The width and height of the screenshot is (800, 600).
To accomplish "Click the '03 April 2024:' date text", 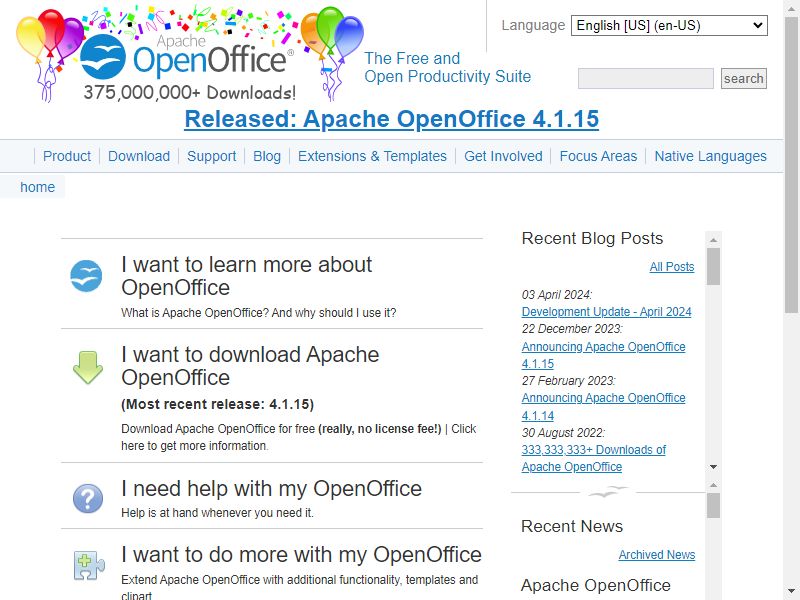I will tap(557, 294).
